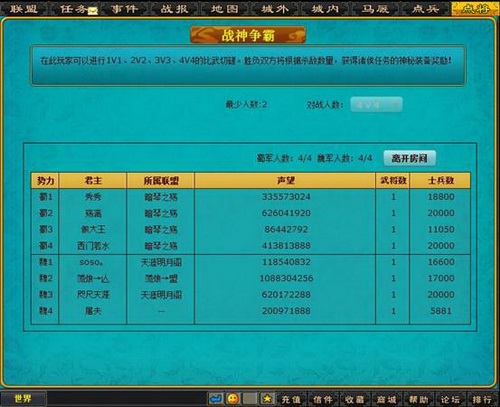Open the 地图 tab

click(x=225, y=9)
